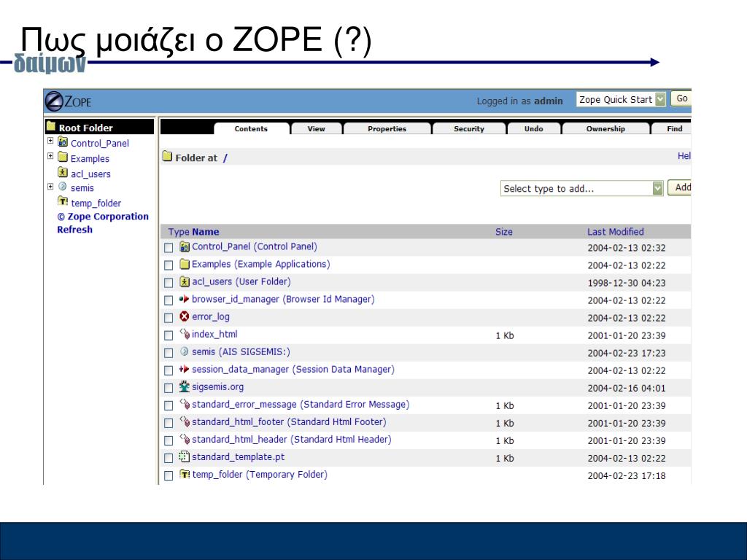
Task: Tick the error_log checkbox
Action: [169, 318]
